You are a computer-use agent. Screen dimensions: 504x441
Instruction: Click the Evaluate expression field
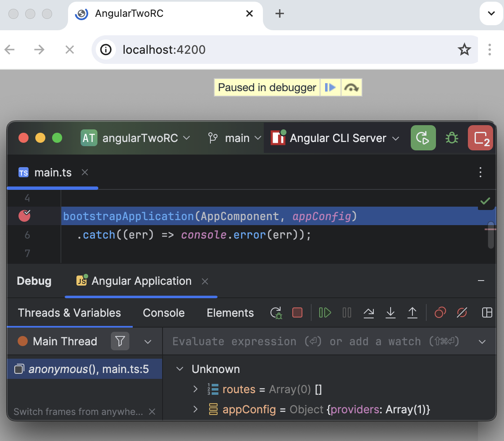294,341
